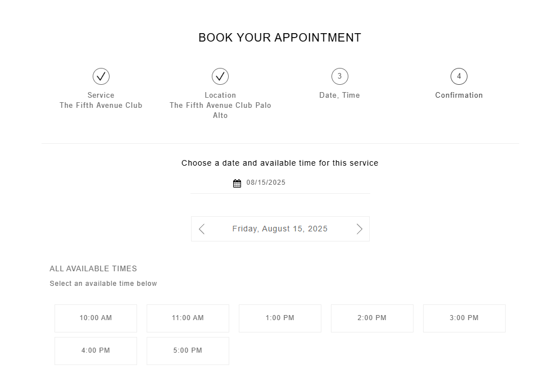This screenshot has height=392, width=545.
Task: Return to The Fifth Avenue Club Palo Alto location
Action: 220,110
